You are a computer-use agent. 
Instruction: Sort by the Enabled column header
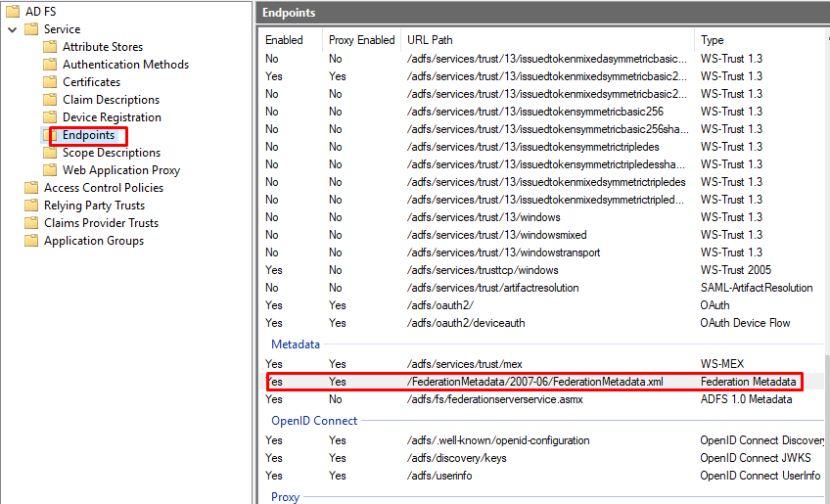pos(284,40)
